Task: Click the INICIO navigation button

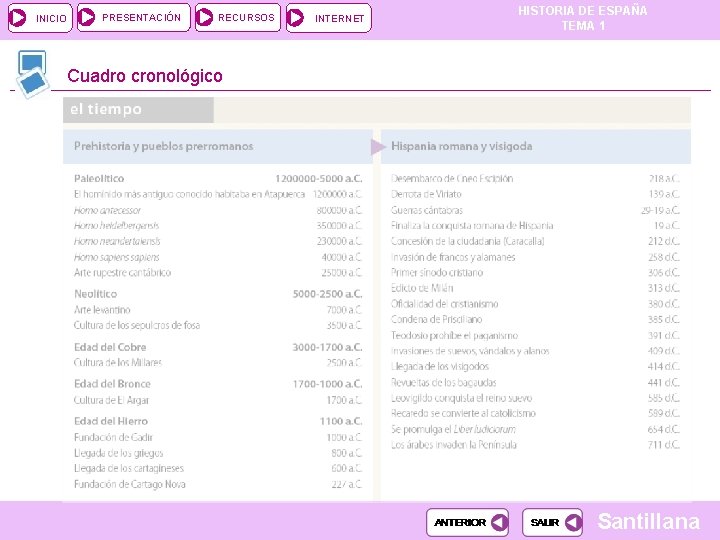Action: click(40, 18)
